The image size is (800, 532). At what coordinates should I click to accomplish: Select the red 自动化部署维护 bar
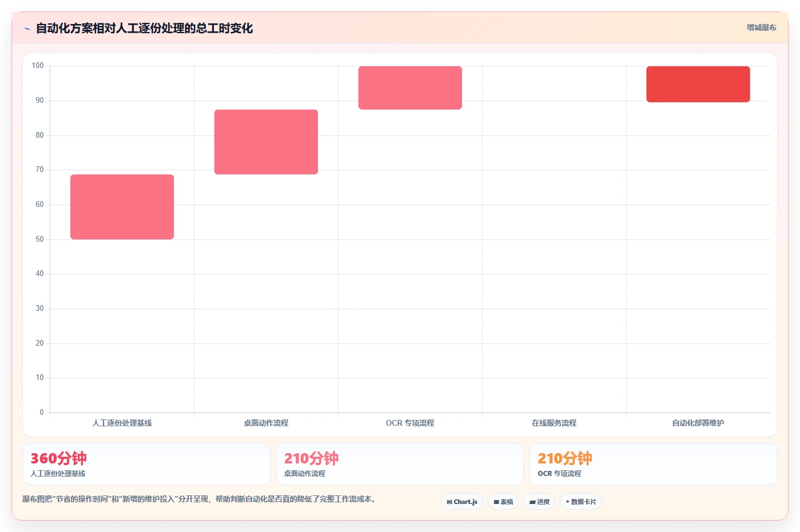point(698,84)
